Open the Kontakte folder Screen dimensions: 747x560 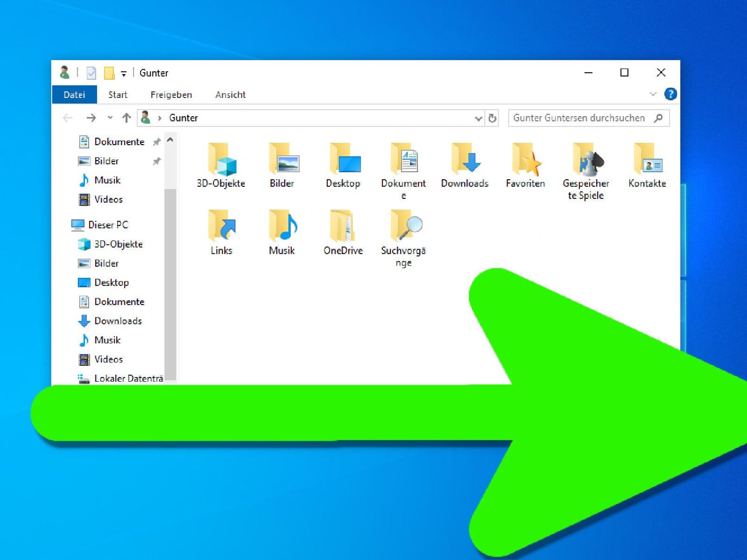pos(647,161)
